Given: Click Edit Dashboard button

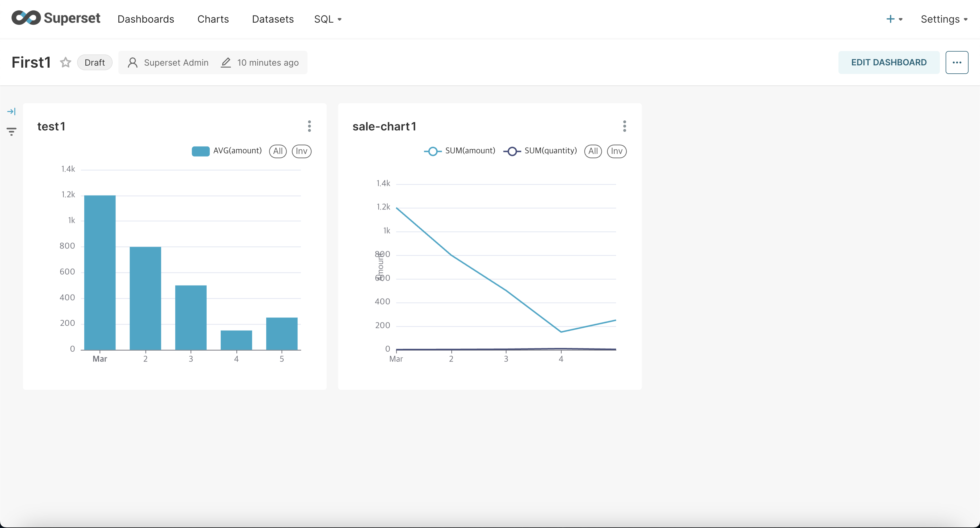Looking at the screenshot, I should pyautogui.click(x=889, y=62).
